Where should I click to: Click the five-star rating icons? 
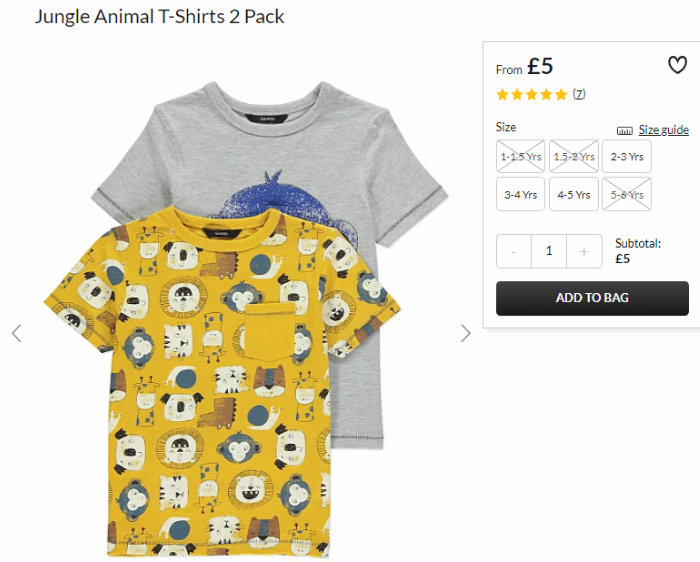[532, 94]
